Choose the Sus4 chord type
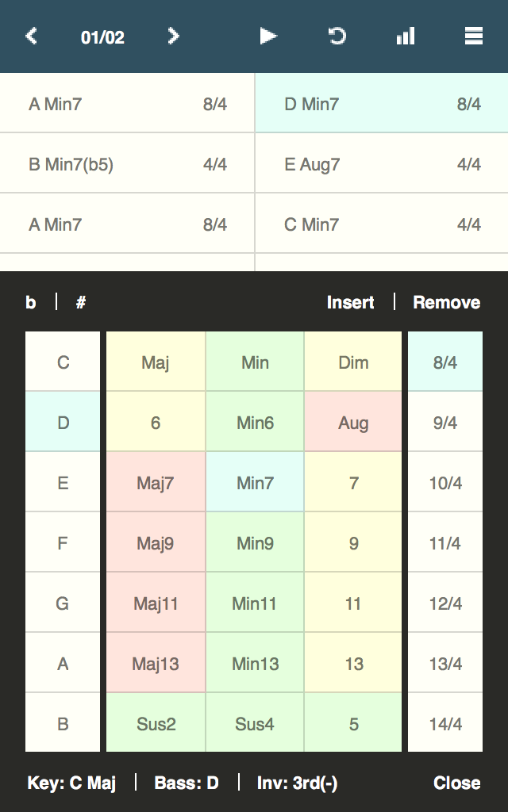 pyautogui.click(x=255, y=724)
